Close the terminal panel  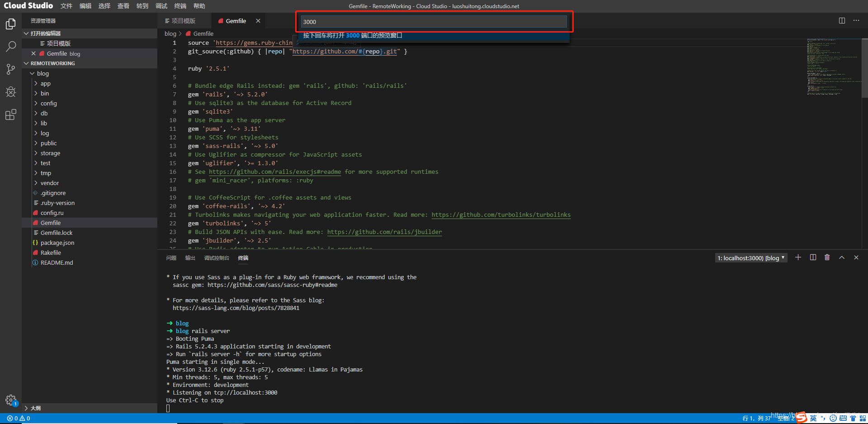pyautogui.click(x=856, y=257)
